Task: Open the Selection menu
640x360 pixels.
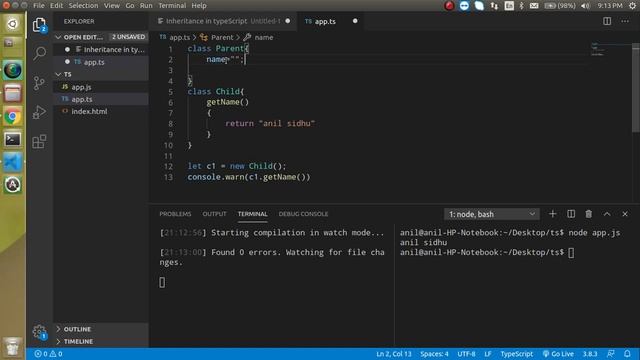Action: tap(83, 6)
